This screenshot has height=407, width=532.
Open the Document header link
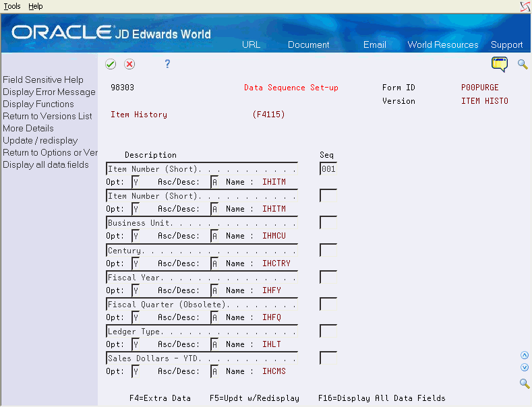tap(308, 44)
